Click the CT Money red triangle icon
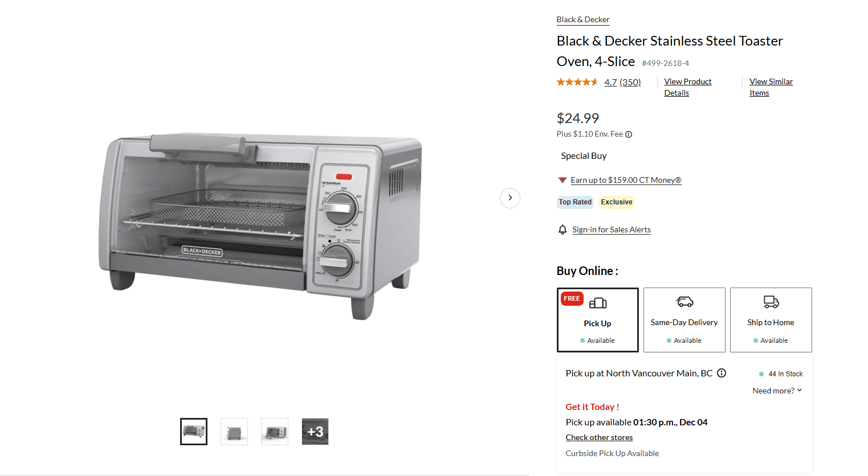 tap(562, 180)
